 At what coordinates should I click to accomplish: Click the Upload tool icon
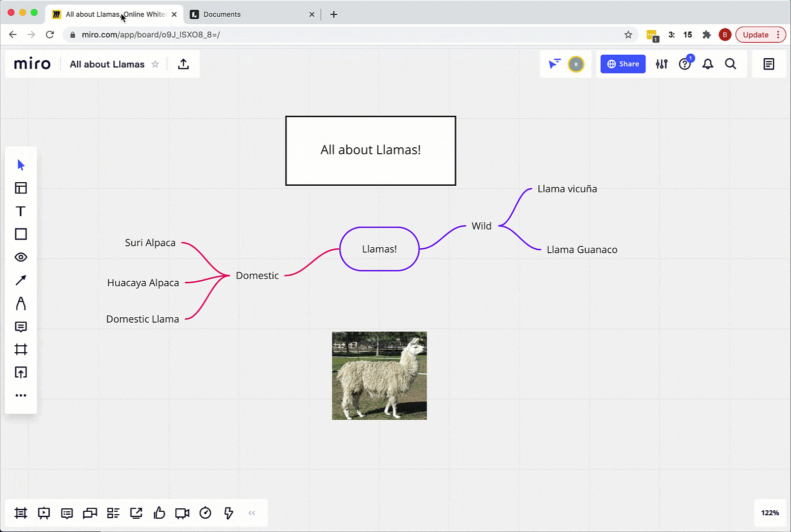tap(21, 372)
